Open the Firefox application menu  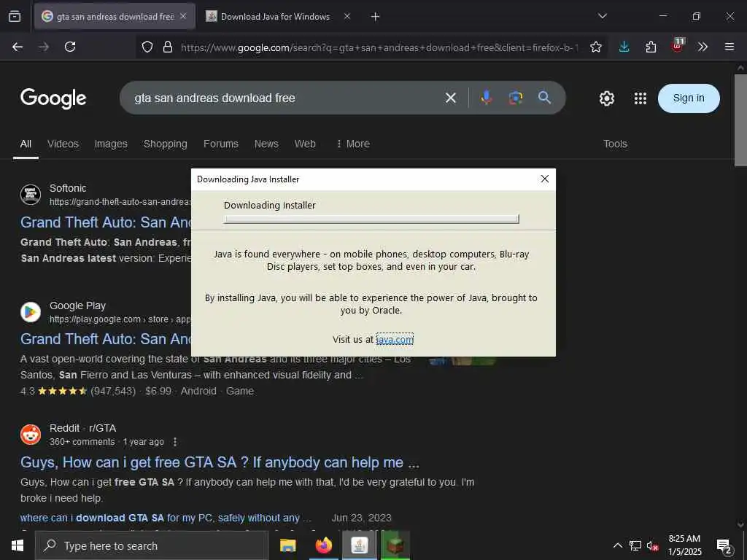pos(729,47)
